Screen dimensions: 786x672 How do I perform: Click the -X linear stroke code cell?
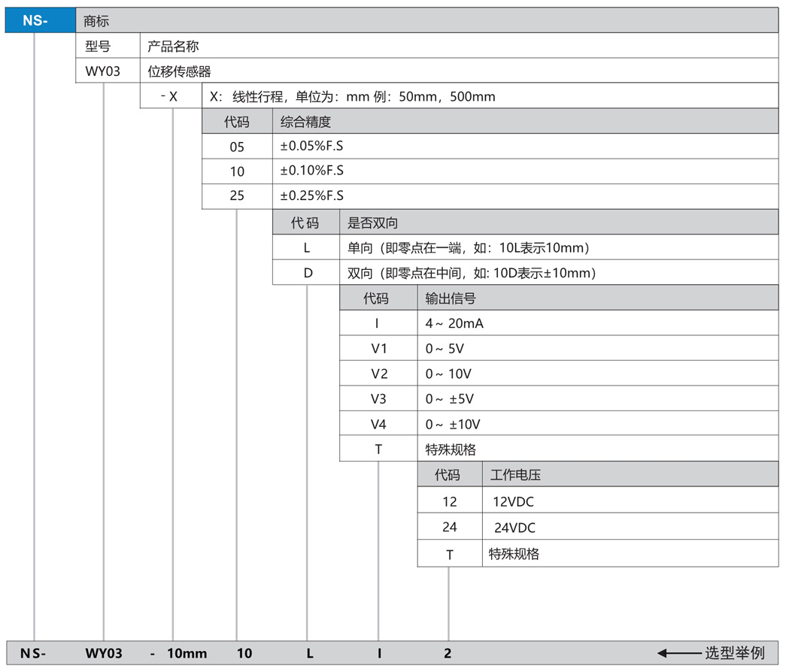point(170,96)
